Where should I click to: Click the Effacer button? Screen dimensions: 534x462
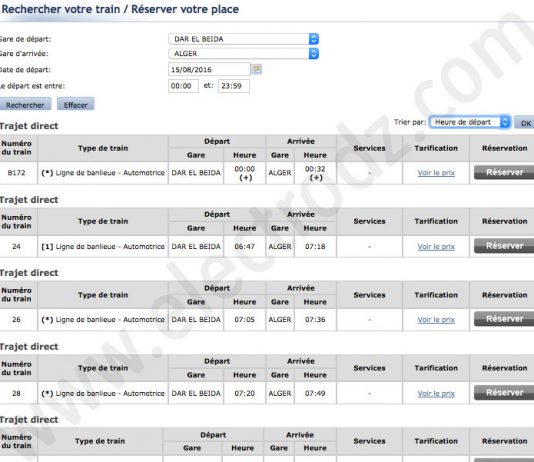tap(76, 105)
